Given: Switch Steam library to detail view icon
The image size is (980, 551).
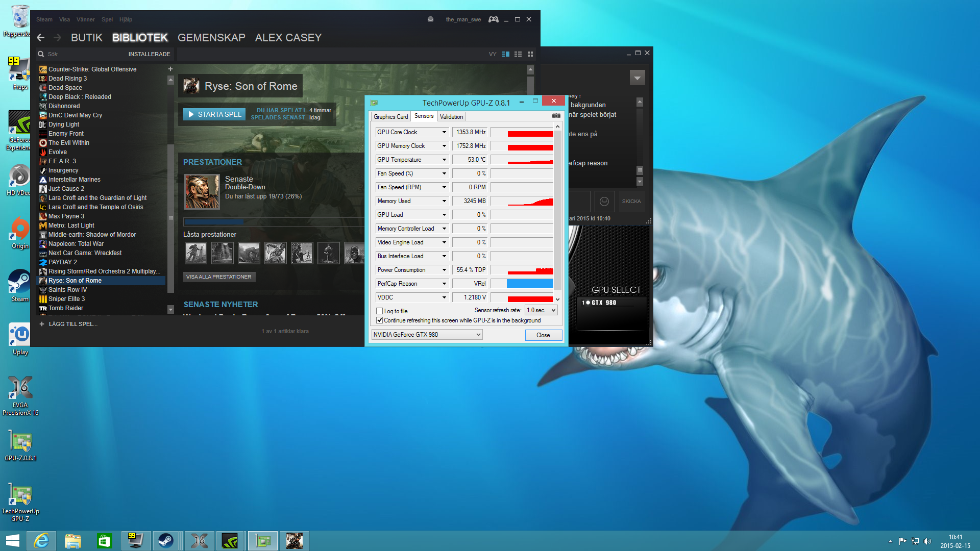Looking at the screenshot, I should click(x=506, y=54).
